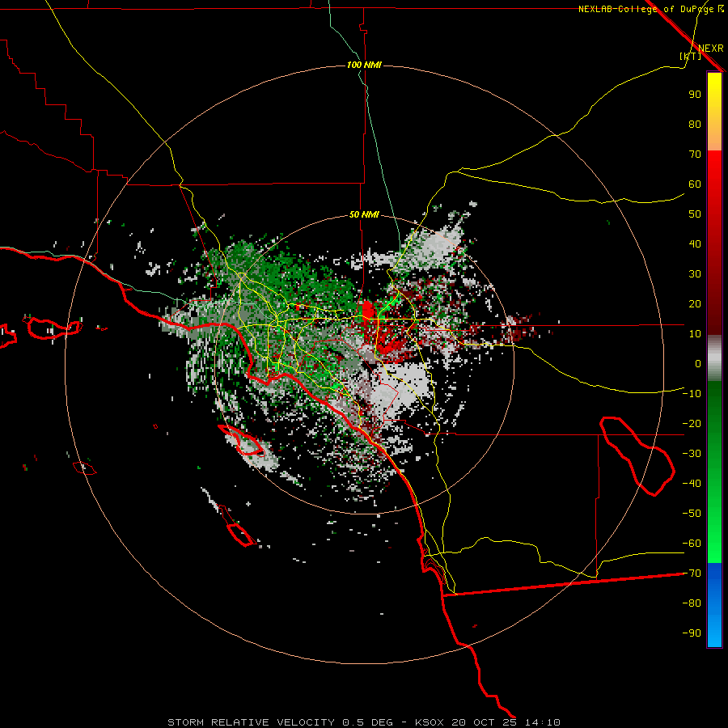Select the -30 value on velocity scale
This screenshot has width=728, height=728.
click(x=692, y=454)
